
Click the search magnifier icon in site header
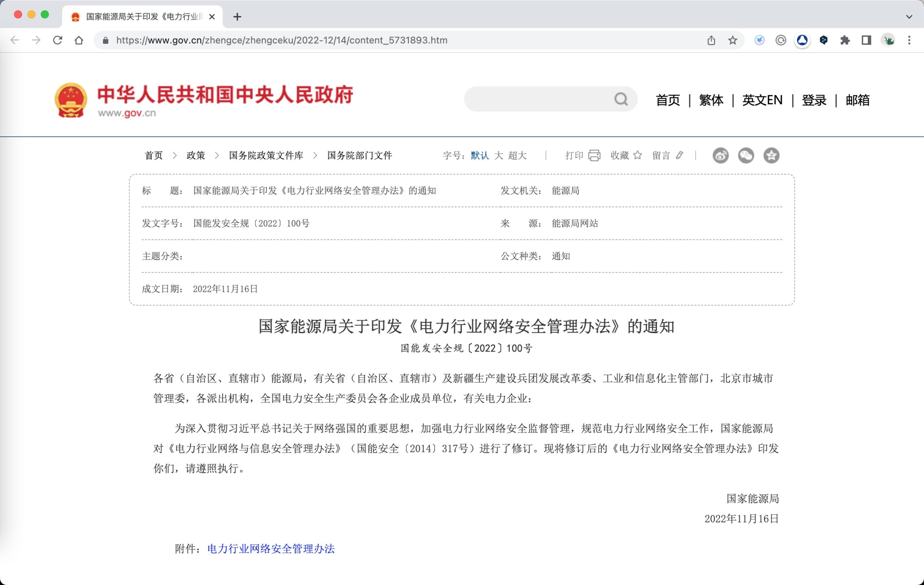point(621,99)
